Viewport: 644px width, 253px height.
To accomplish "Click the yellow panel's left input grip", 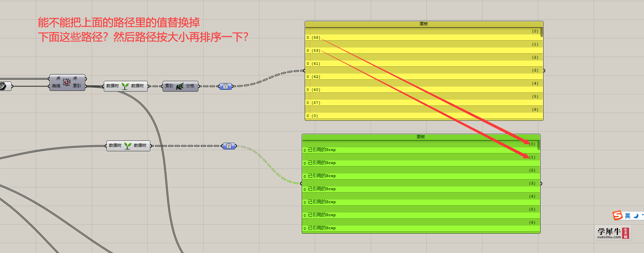I will click(x=304, y=70).
